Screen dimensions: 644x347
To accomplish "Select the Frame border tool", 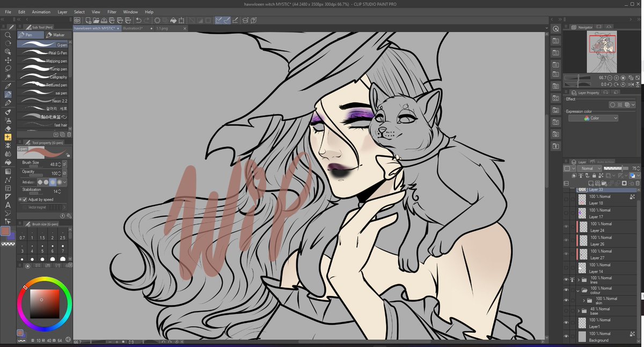I will 8,188.
